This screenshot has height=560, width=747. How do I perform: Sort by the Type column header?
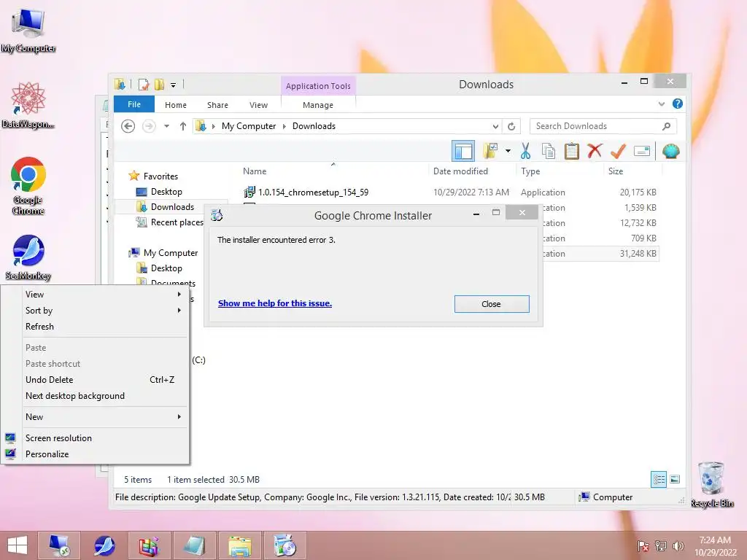pyautogui.click(x=530, y=171)
